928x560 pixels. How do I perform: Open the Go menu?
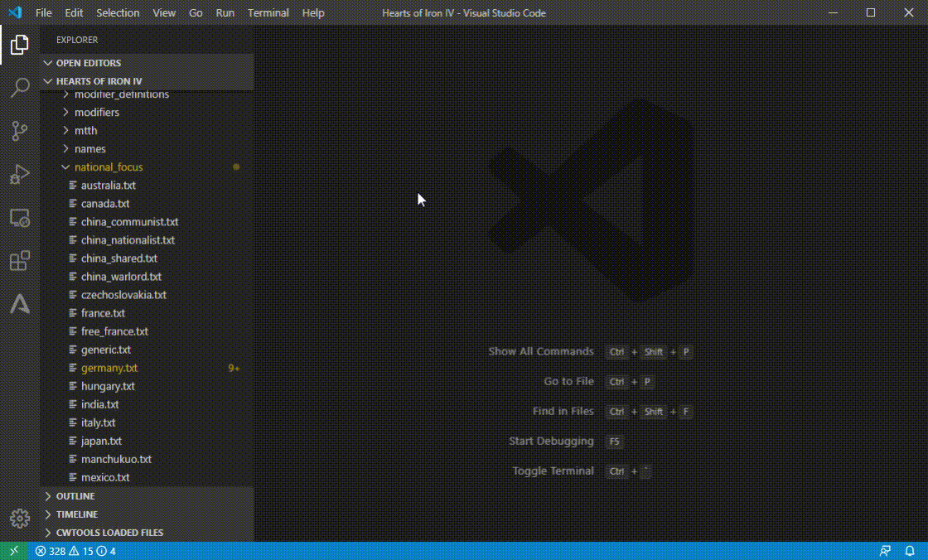[x=196, y=12]
